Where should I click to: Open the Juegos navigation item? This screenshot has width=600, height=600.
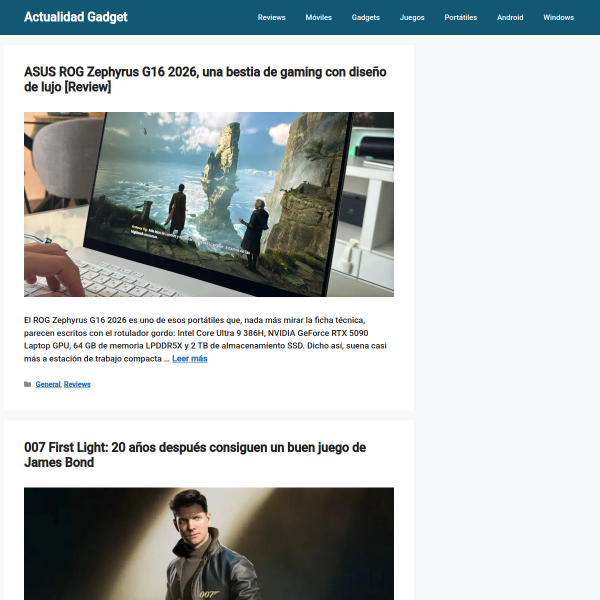point(412,18)
